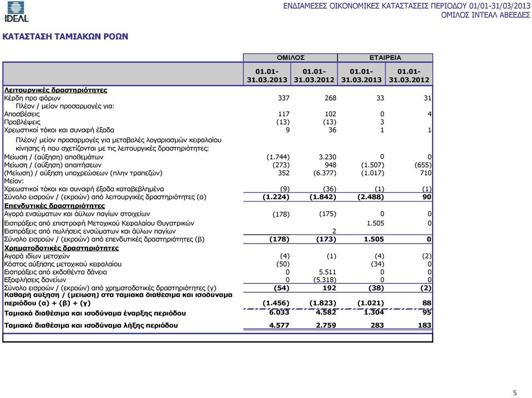Viewport: 532px width, 398px height.
Task: Select section title Χρηματοδοτικές δραστηριότητες
Action: (62, 248)
